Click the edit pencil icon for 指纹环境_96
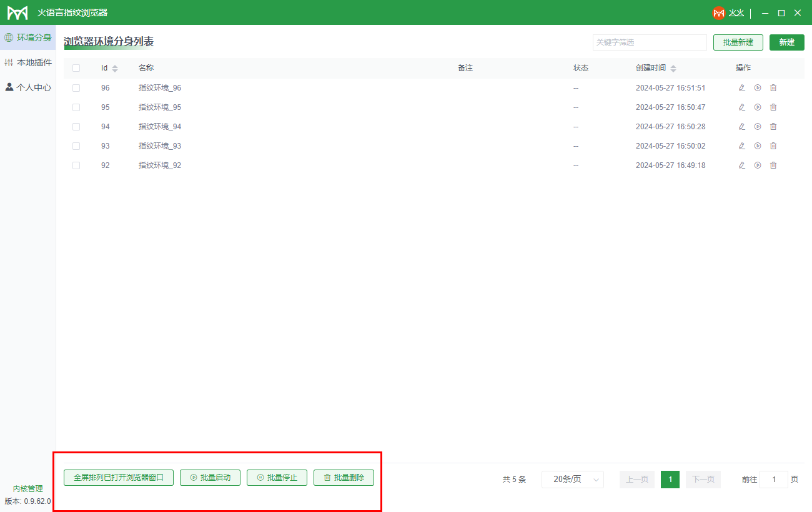 tap(741, 87)
